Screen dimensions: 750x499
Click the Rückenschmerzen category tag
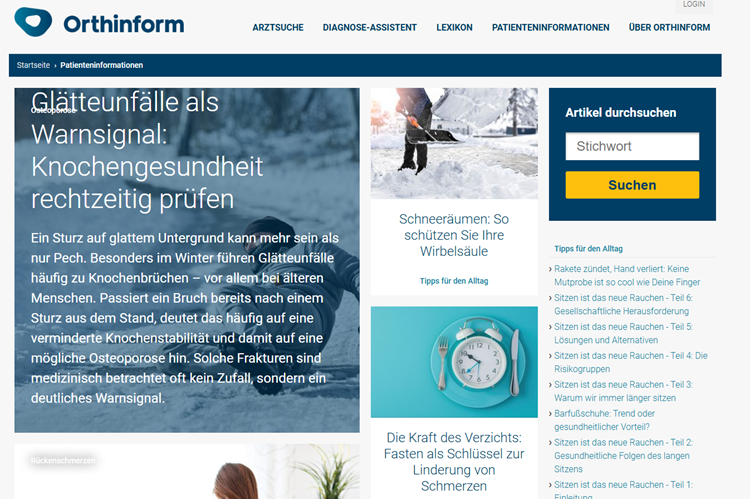(x=63, y=461)
